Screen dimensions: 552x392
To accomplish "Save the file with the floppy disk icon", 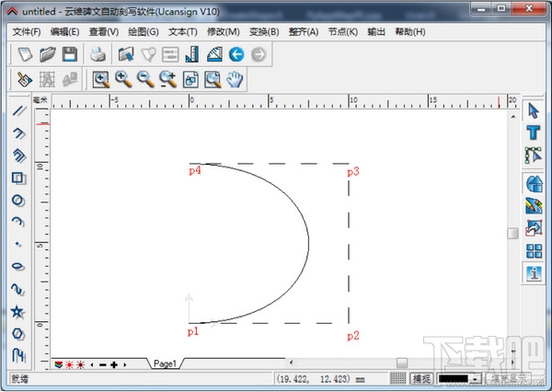I will 69,55.
